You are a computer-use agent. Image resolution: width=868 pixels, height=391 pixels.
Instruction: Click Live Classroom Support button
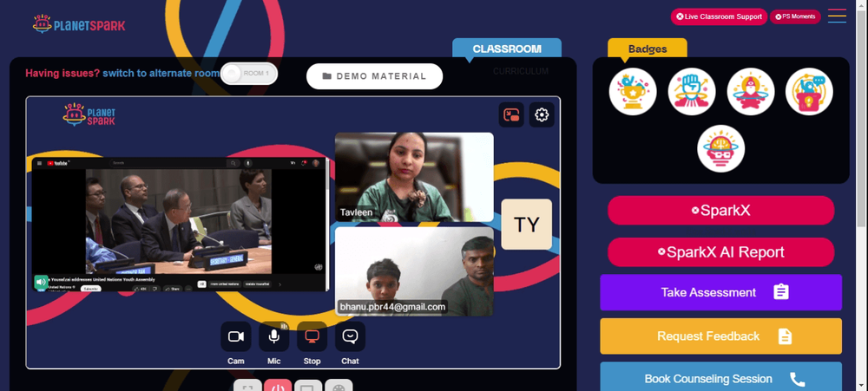(x=719, y=16)
